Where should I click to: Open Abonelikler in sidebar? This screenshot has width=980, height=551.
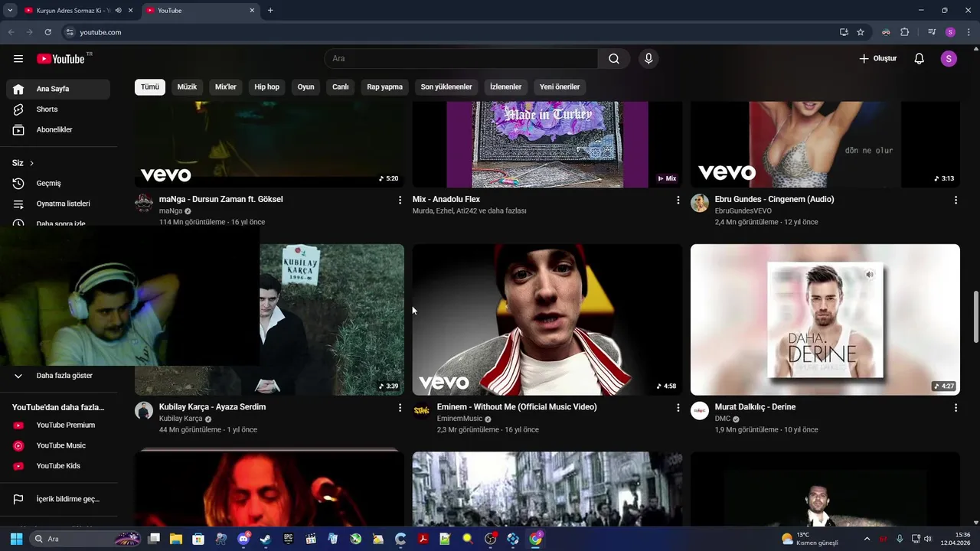point(58,130)
